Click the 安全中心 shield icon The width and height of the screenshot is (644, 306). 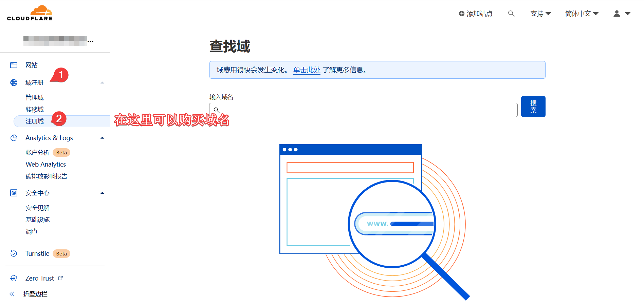coord(14,193)
